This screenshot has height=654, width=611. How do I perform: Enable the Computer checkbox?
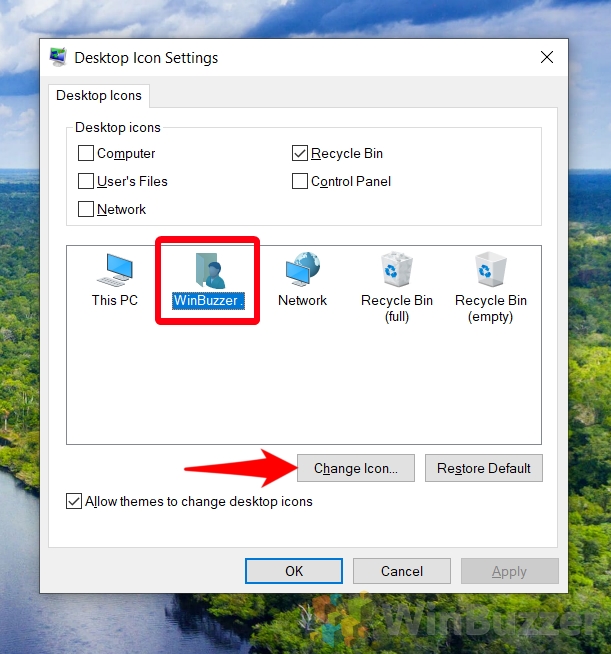click(86, 153)
